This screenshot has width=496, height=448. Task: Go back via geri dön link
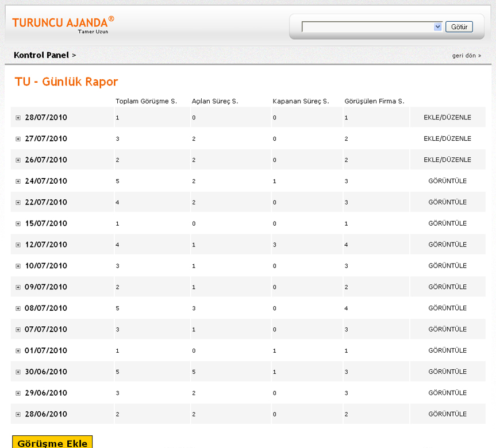click(466, 56)
